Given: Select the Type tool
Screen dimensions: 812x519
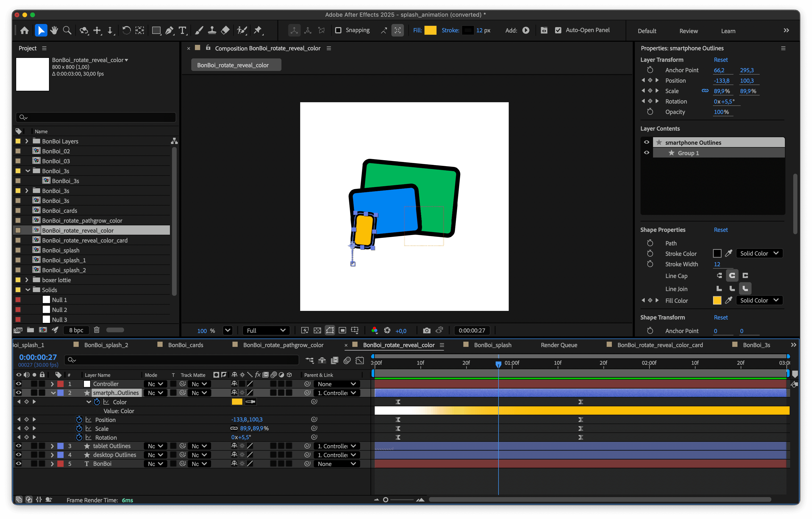Looking at the screenshot, I should click(182, 31).
